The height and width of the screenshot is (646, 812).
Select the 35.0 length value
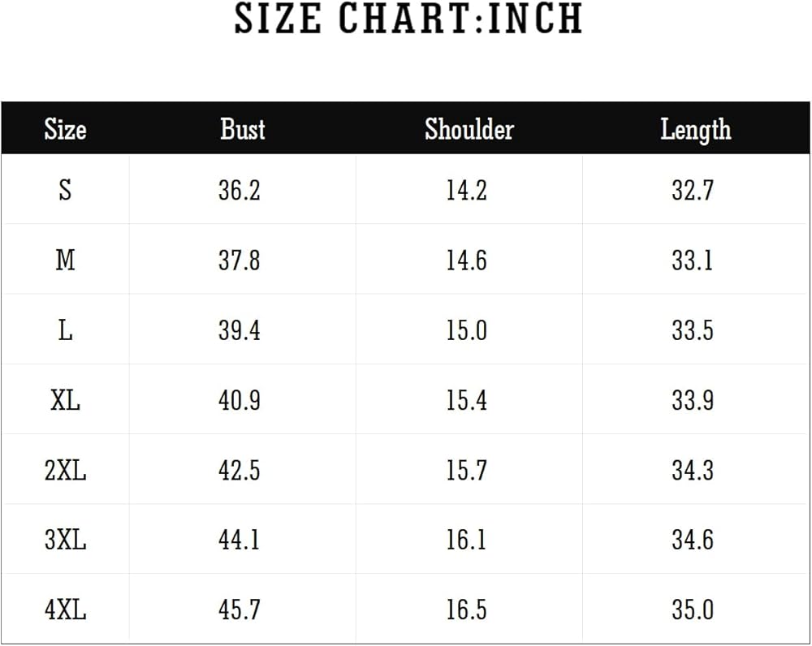(693, 609)
